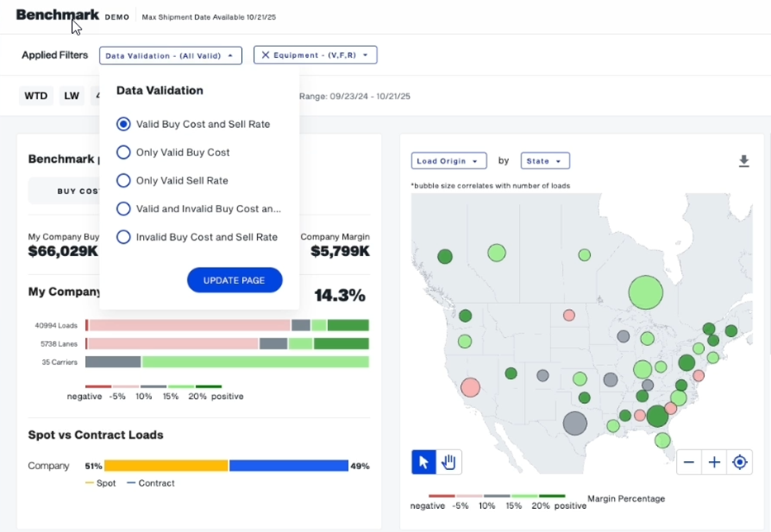
Task: Expand the State grouping dropdown
Action: 545,161
